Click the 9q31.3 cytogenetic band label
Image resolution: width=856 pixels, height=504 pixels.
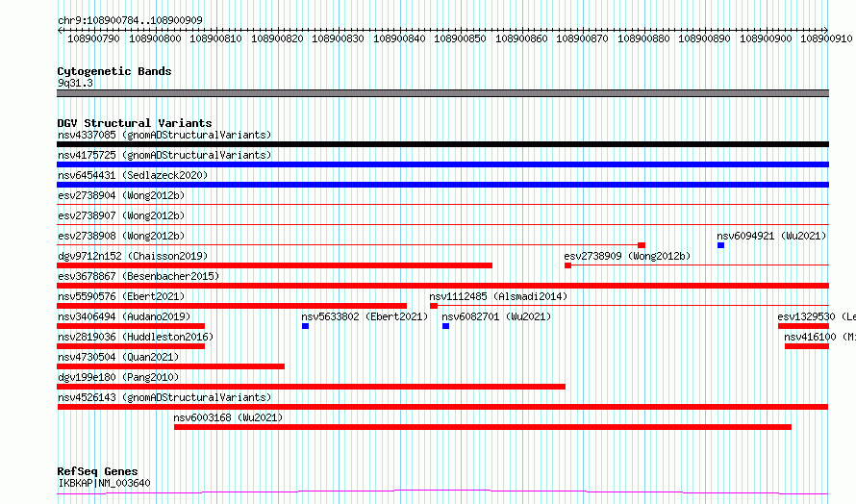(x=75, y=83)
